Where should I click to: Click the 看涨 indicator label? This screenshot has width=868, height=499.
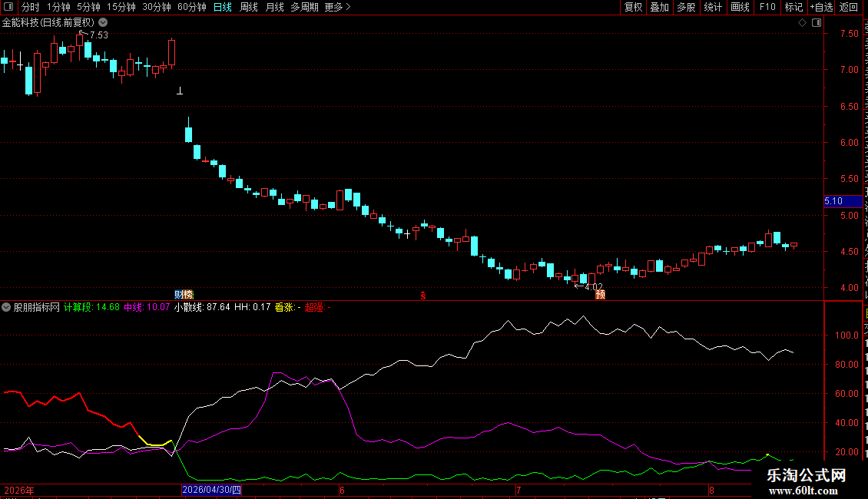287,307
